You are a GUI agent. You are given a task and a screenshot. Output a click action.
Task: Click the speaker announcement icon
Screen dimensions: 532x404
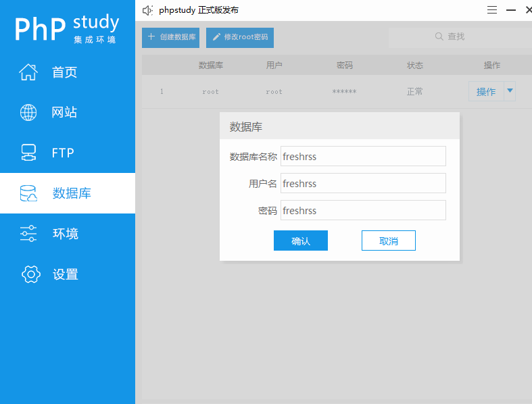147,11
